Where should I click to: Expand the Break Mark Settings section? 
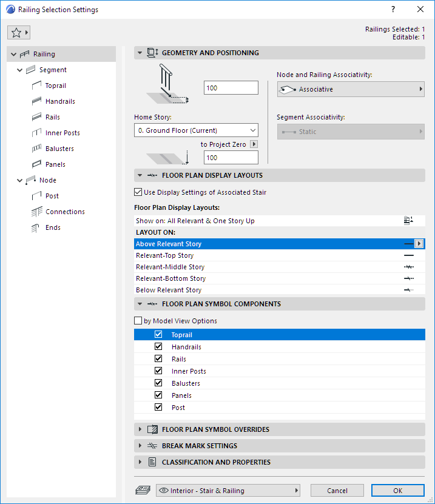click(x=140, y=446)
